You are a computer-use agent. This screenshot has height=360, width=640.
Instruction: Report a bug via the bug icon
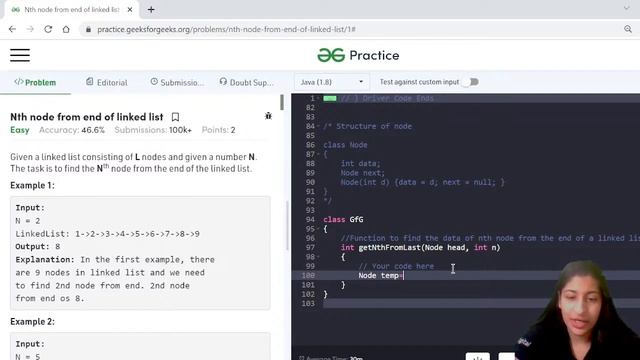click(268, 116)
